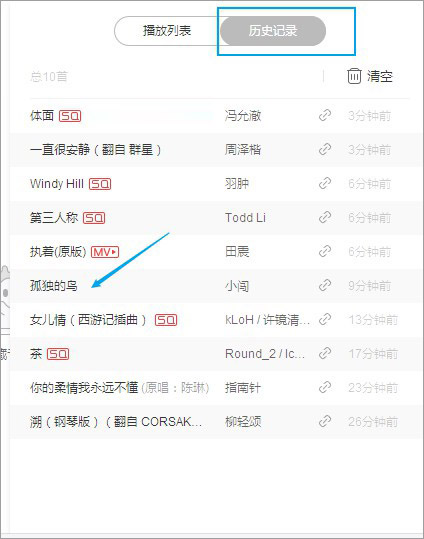Click the SQ badge beside 女儿情
This screenshot has height=539, width=424.
[x=166, y=320]
